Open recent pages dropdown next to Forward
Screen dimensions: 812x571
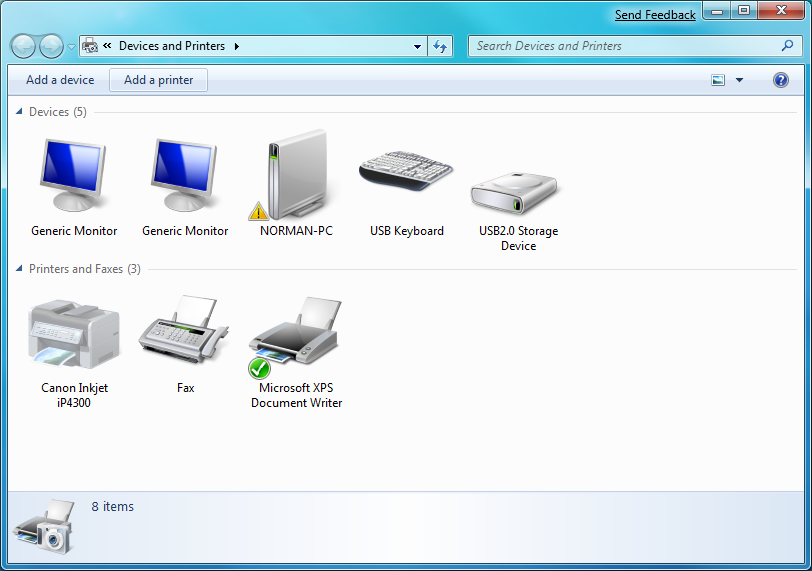[x=71, y=46]
